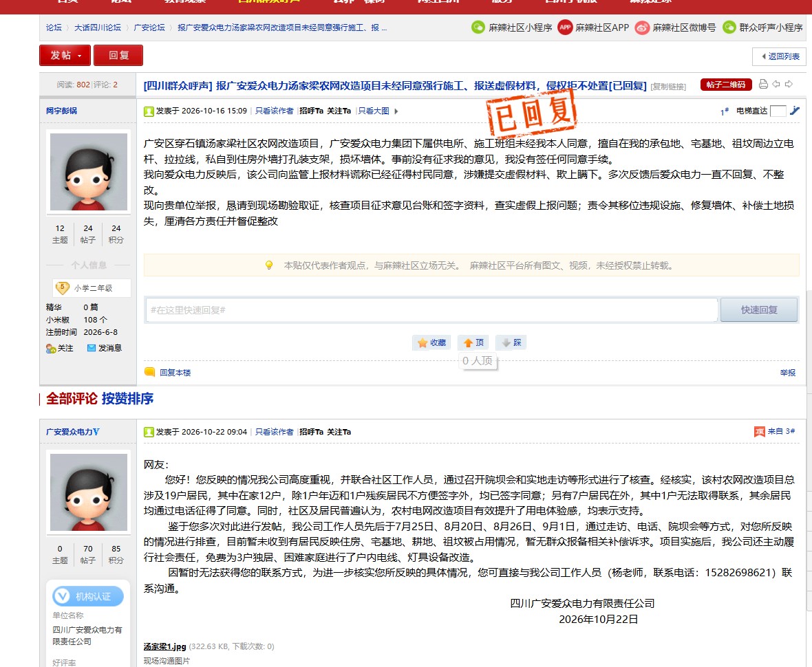Click 只看该作者 in the first post
The image size is (812, 667).
(x=274, y=111)
